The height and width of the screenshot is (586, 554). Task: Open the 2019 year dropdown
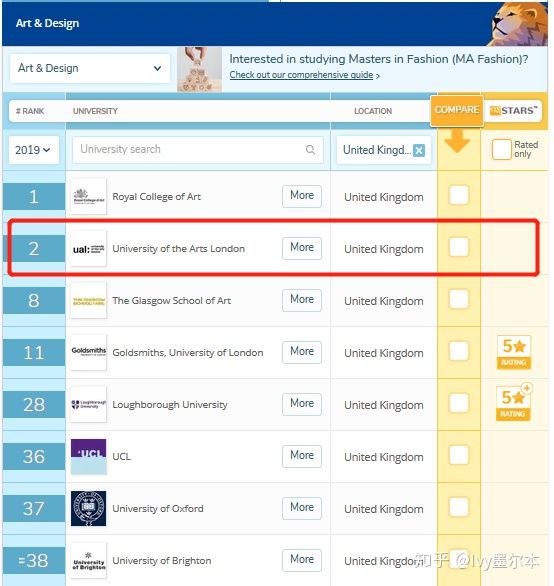coord(34,150)
